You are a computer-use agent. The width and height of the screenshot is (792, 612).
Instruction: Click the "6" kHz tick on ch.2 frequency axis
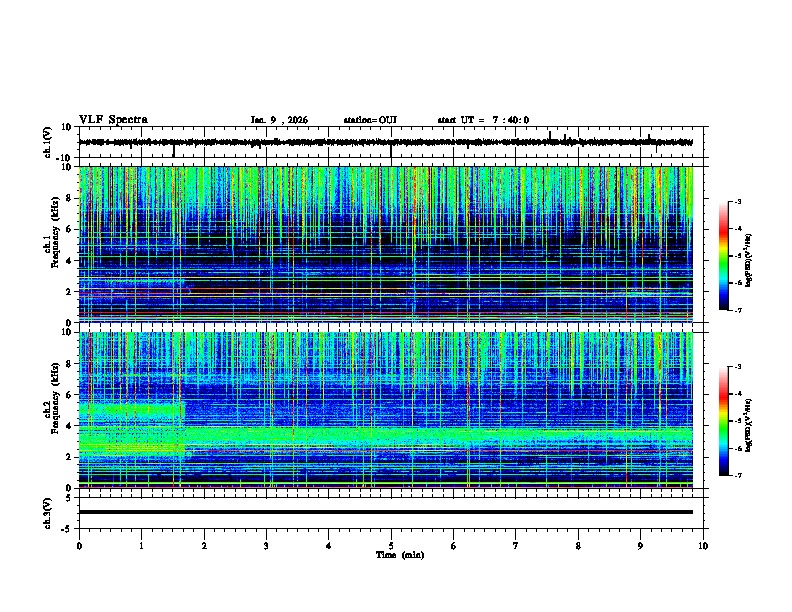click(70, 395)
